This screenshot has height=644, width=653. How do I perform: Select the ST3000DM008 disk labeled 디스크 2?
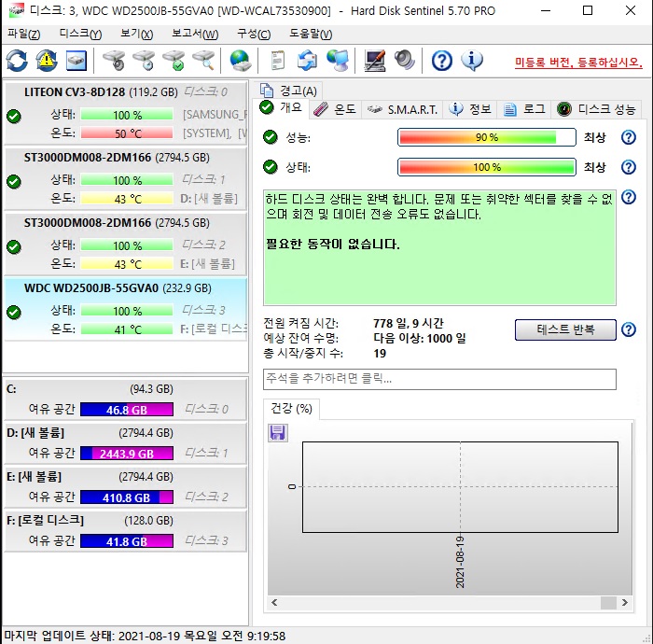tap(125, 244)
